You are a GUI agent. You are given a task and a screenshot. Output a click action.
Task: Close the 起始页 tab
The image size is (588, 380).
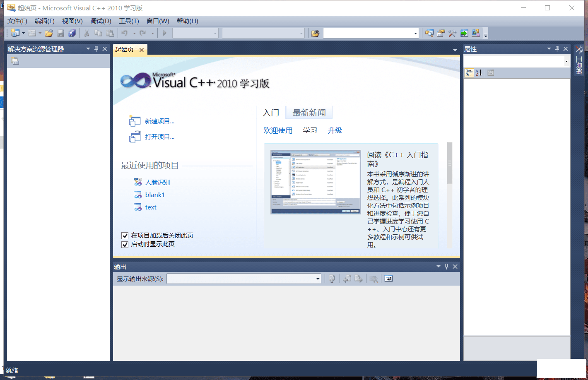[142, 50]
